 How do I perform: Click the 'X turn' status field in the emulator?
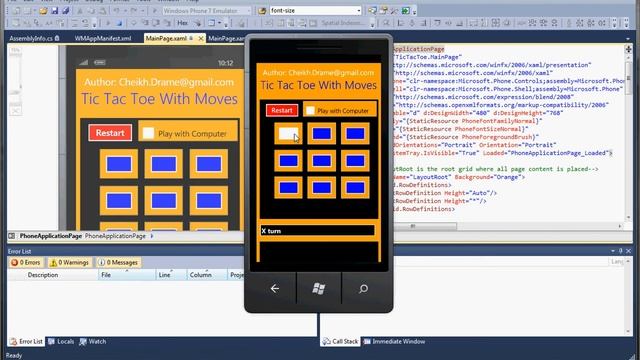(318, 231)
